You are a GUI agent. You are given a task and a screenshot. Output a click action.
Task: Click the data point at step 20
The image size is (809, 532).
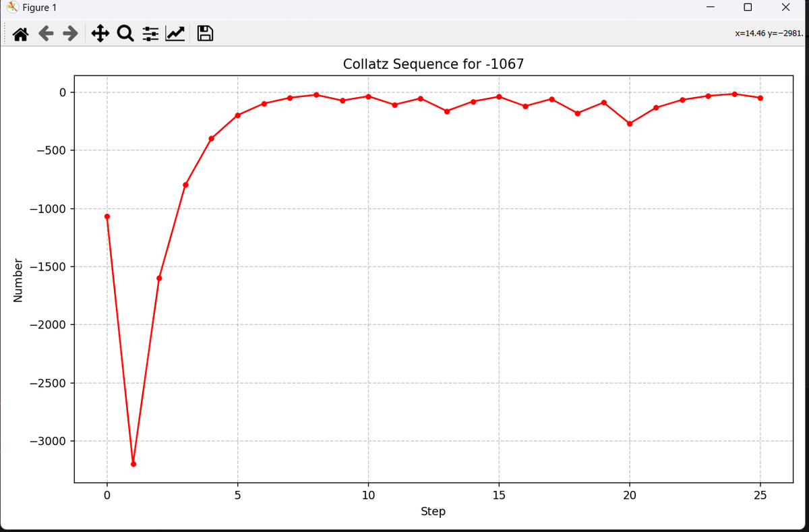tap(630, 123)
